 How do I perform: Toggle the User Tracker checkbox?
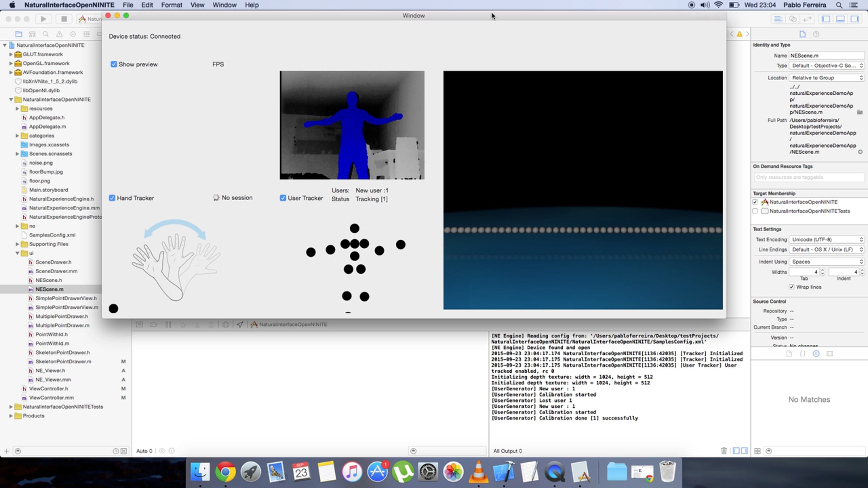(x=283, y=198)
